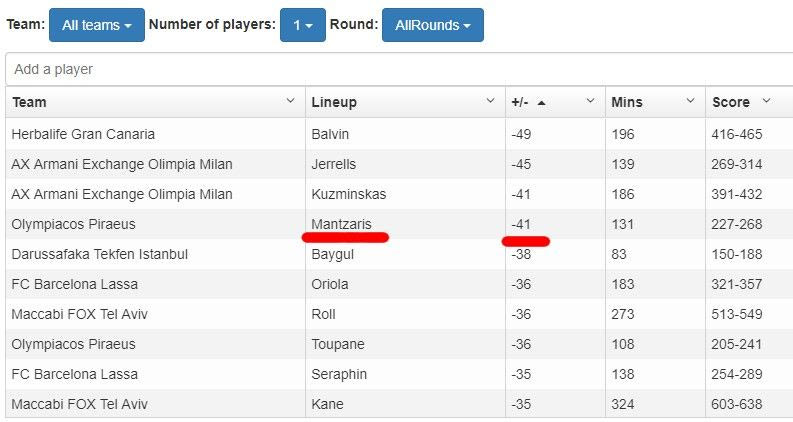Open the number of players dropdown
This screenshot has height=422, width=793.
[x=302, y=25]
